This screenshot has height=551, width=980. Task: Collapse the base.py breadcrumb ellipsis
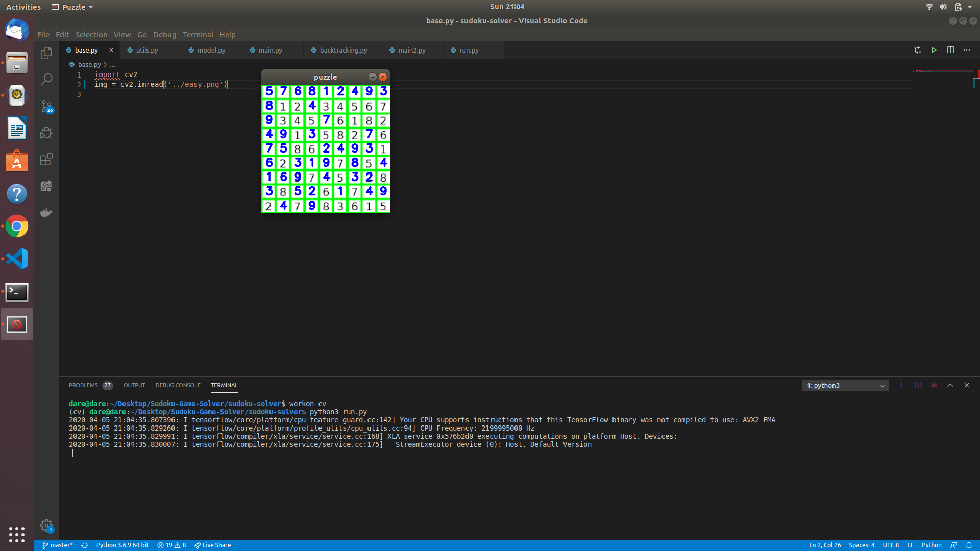pyautogui.click(x=113, y=64)
